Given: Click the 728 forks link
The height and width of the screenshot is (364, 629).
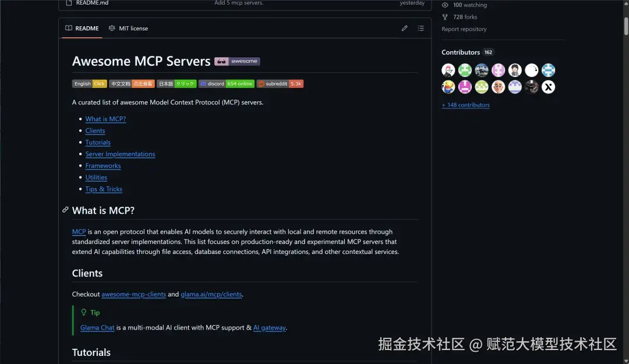Looking at the screenshot, I should [465, 17].
